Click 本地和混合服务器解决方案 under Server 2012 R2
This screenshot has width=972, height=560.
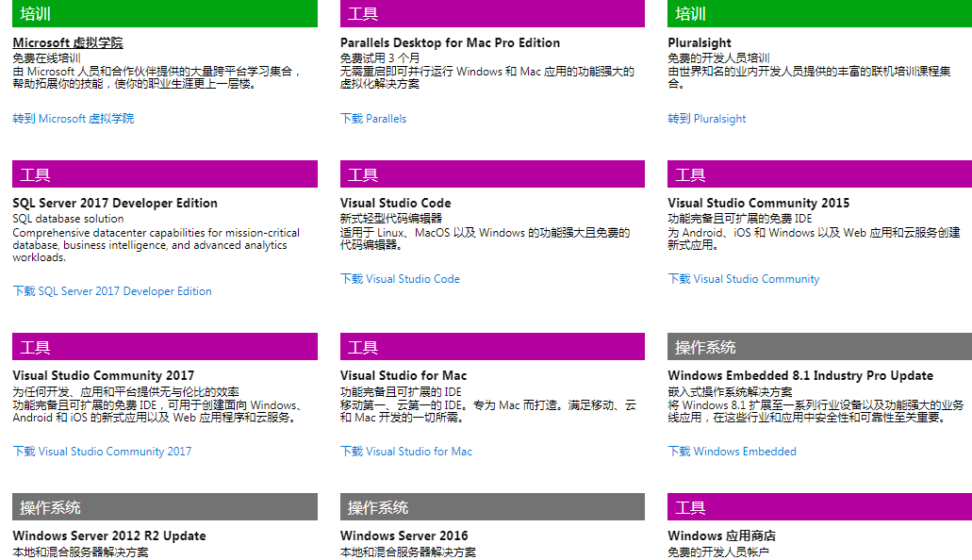80,552
